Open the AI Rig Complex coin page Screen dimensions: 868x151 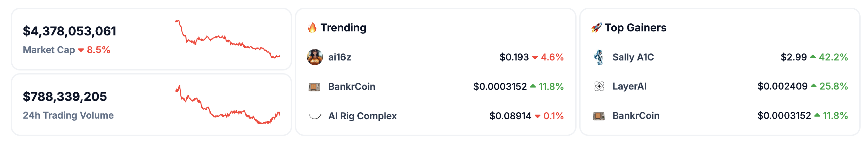point(362,116)
